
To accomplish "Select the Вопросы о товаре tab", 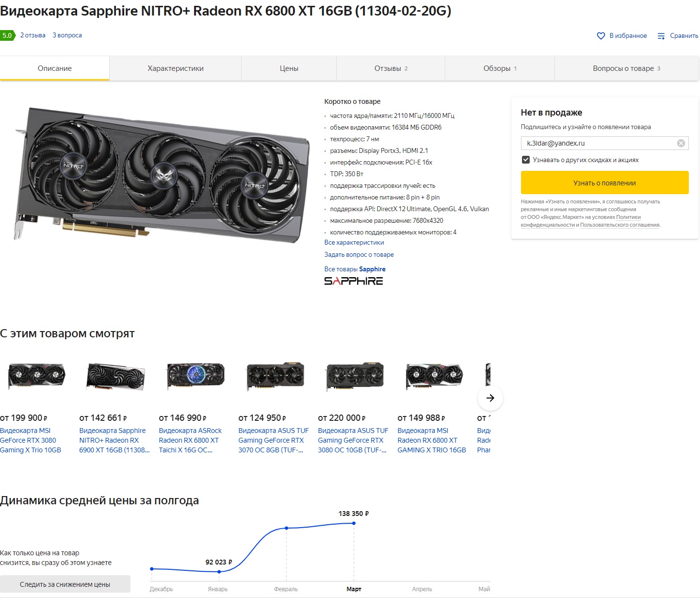I will pyautogui.click(x=627, y=68).
